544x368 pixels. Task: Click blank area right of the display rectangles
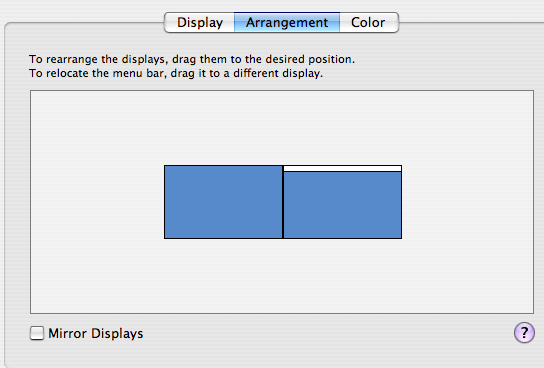coord(468,202)
